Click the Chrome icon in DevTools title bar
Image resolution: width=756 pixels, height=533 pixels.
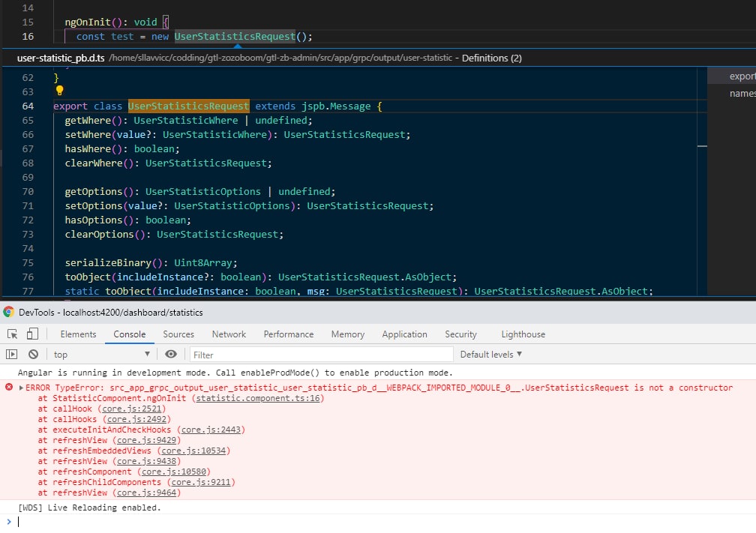tap(8, 313)
